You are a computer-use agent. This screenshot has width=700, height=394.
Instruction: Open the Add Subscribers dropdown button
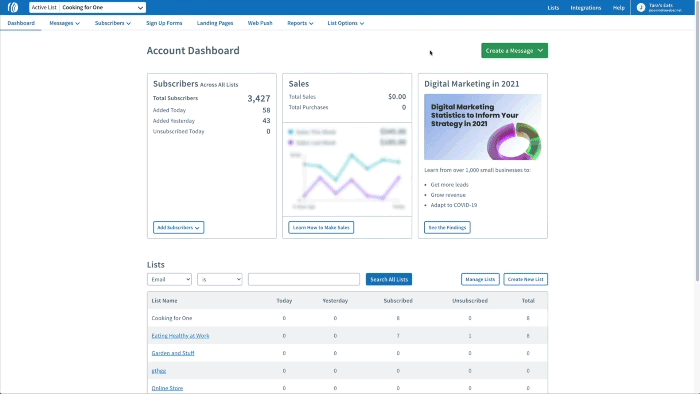pos(179,228)
